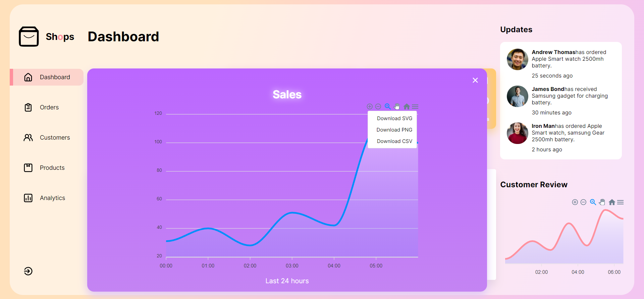Click the Customer Review heading

[x=534, y=185]
